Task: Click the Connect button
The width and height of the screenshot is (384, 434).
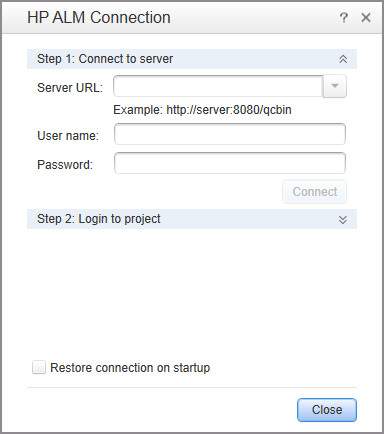Action: pos(315,192)
